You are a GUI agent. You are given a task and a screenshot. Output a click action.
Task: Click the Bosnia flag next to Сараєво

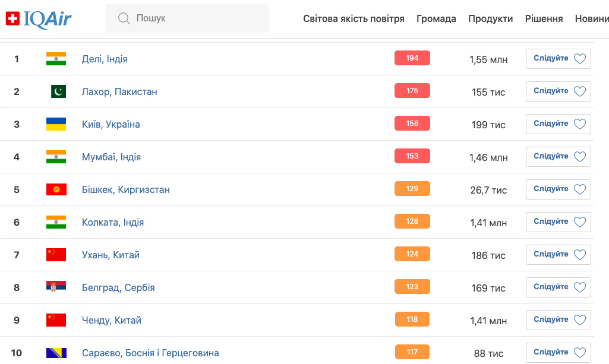[56, 353]
